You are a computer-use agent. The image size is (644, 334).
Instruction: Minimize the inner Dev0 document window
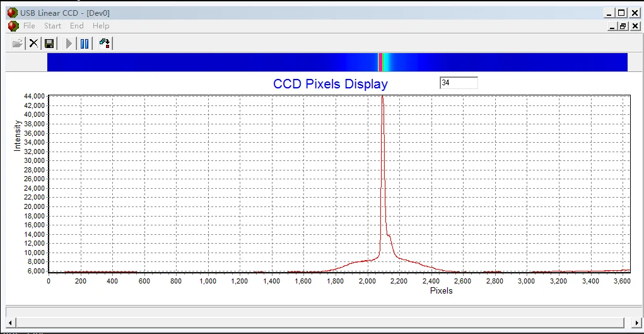[613, 27]
